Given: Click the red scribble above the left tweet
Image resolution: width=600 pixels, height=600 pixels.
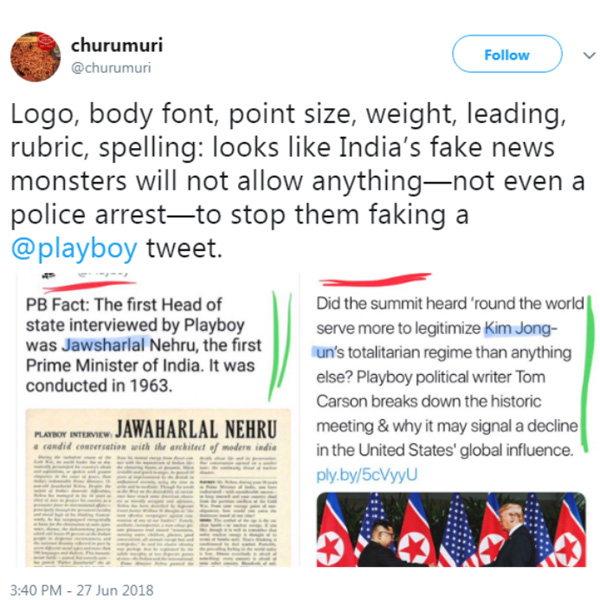Looking at the screenshot, I should click(90, 286).
